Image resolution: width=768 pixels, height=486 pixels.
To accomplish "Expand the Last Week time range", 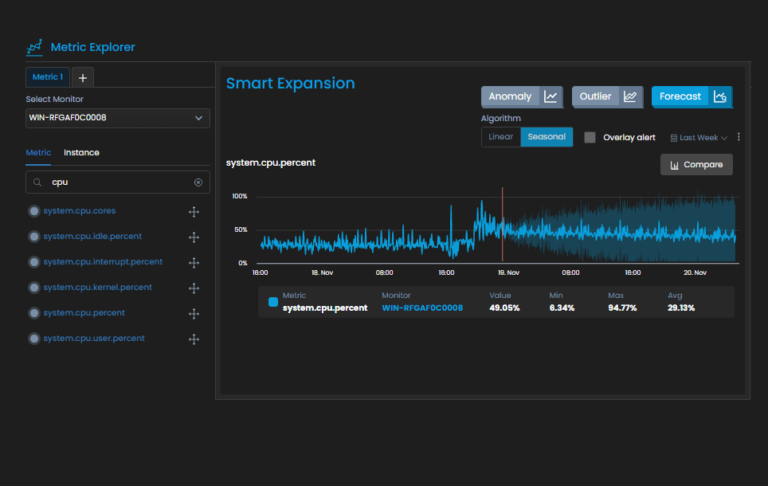I will point(699,137).
